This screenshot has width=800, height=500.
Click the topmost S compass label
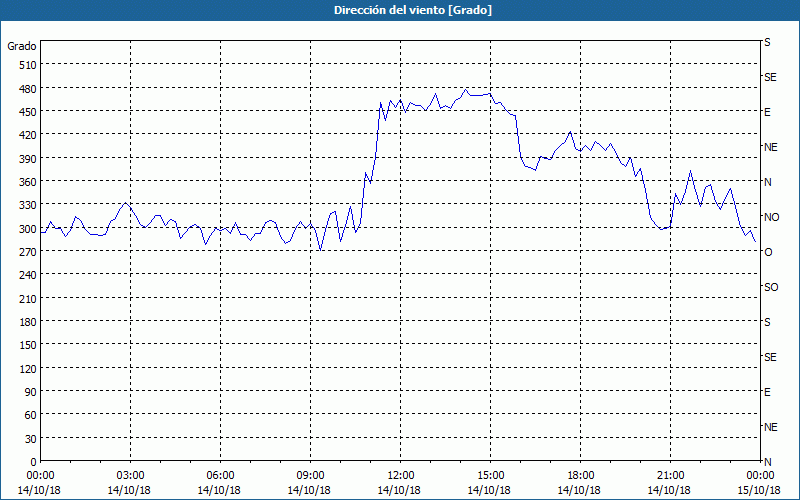tap(767, 42)
